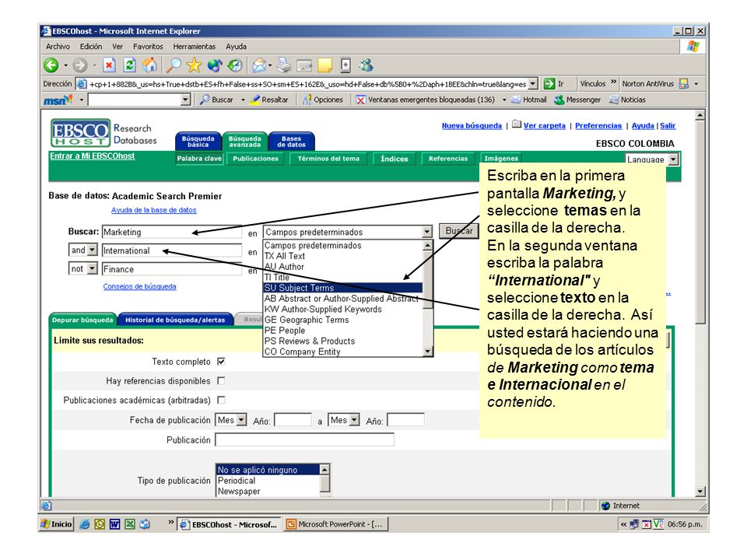
Task: Click the IE Forward arrow icon
Action: point(79,65)
